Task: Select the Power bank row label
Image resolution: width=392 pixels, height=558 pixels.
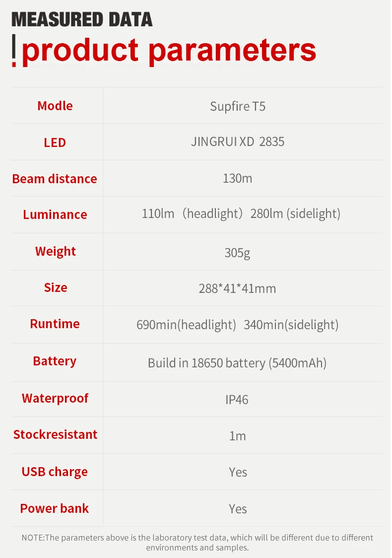Action: pos(55,508)
